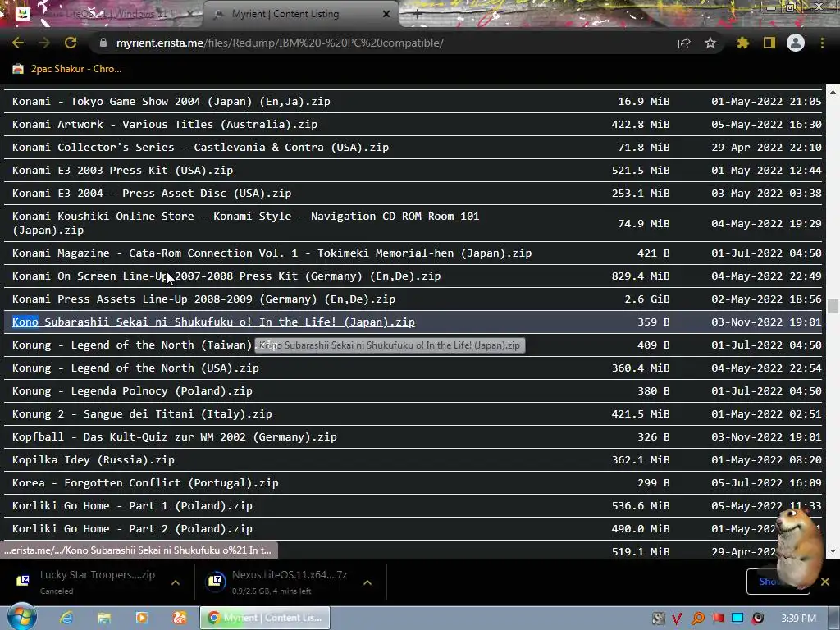Screen dimensions: 840x630
Task: Download Konami Press Assets Line-Up 2008-2009 zip
Action: 203,299
